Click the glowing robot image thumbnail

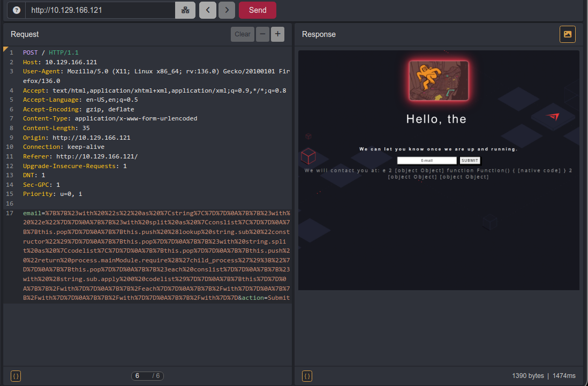439,80
